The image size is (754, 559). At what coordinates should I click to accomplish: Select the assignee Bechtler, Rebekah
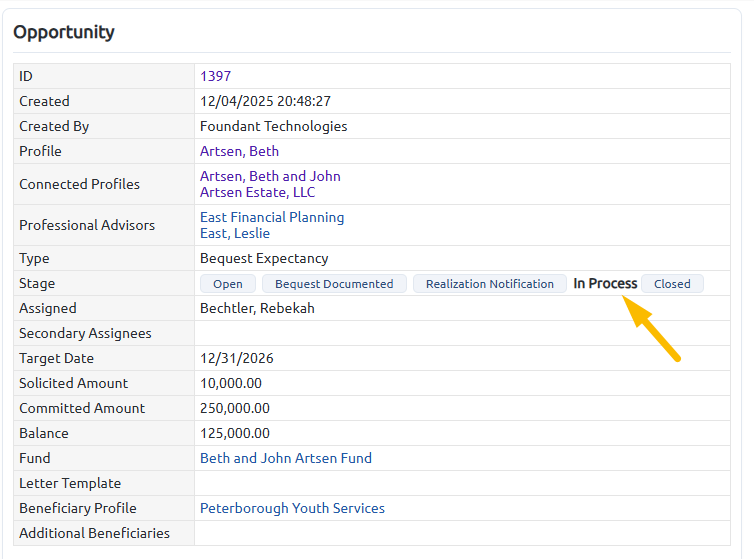tap(257, 308)
